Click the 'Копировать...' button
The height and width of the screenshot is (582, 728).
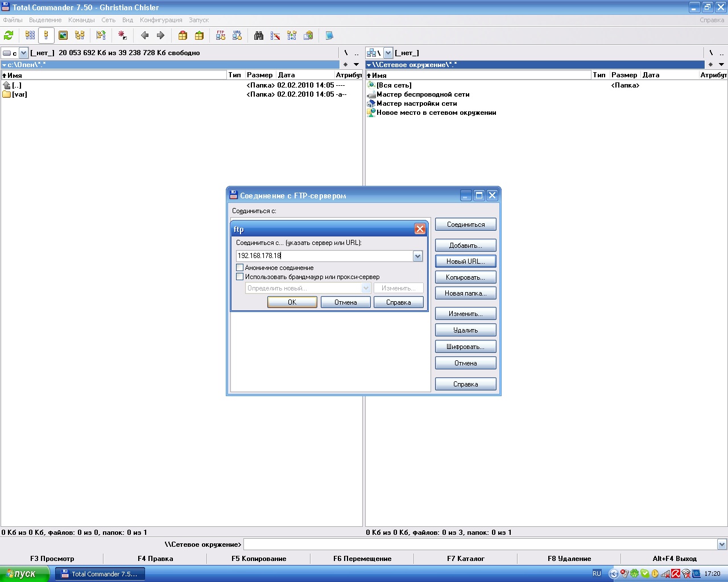[x=466, y=277]
